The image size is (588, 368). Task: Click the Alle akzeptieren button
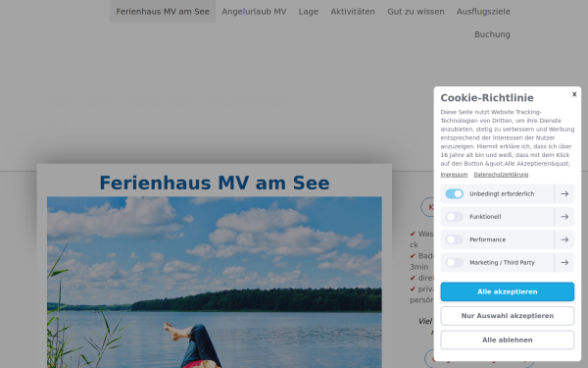click(507, 291)
